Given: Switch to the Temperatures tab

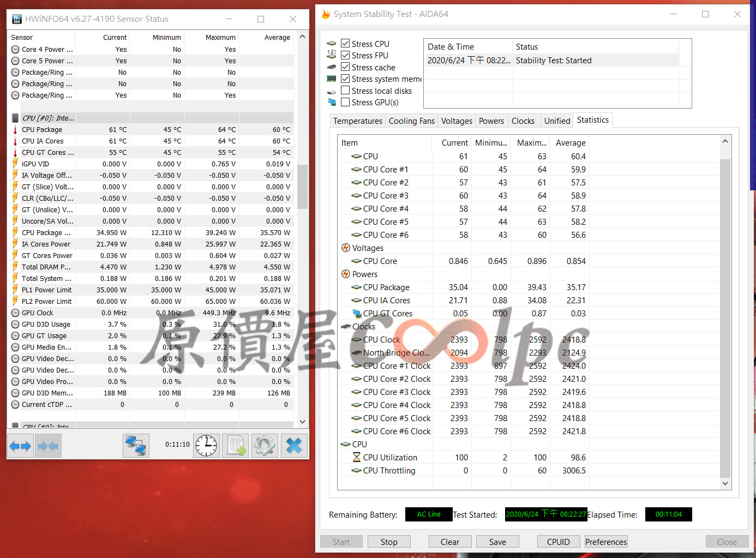Looking at the screenshot, I should 358,121.
